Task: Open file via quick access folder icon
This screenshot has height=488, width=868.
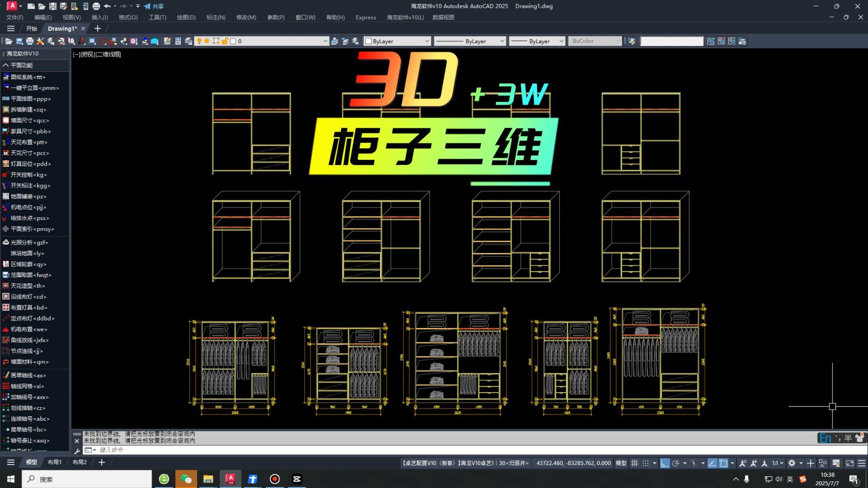Action: (x=42, y=6)
